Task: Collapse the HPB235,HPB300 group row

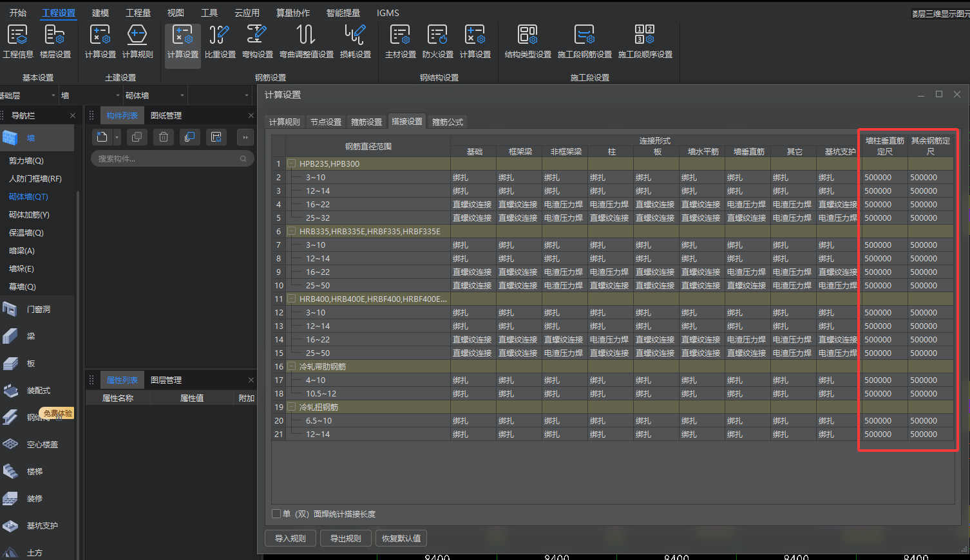Action: pyautogui.click(x=292, y=163)
